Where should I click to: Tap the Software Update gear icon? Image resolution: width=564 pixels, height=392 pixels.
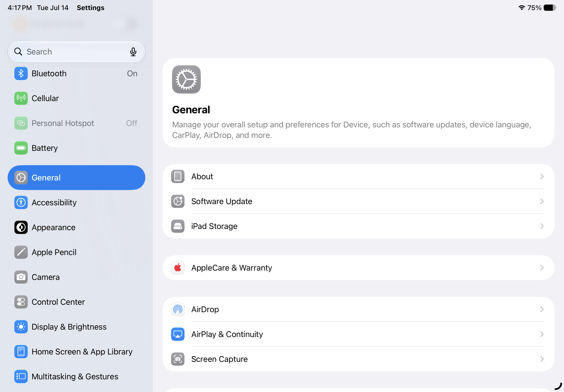point(178,201)
